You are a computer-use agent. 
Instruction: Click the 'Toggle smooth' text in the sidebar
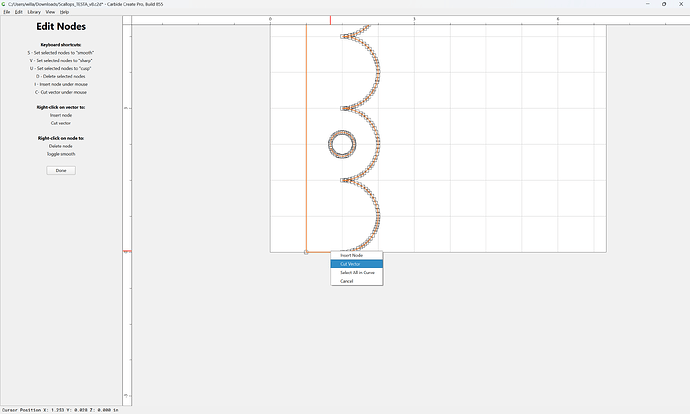point(61,154)
